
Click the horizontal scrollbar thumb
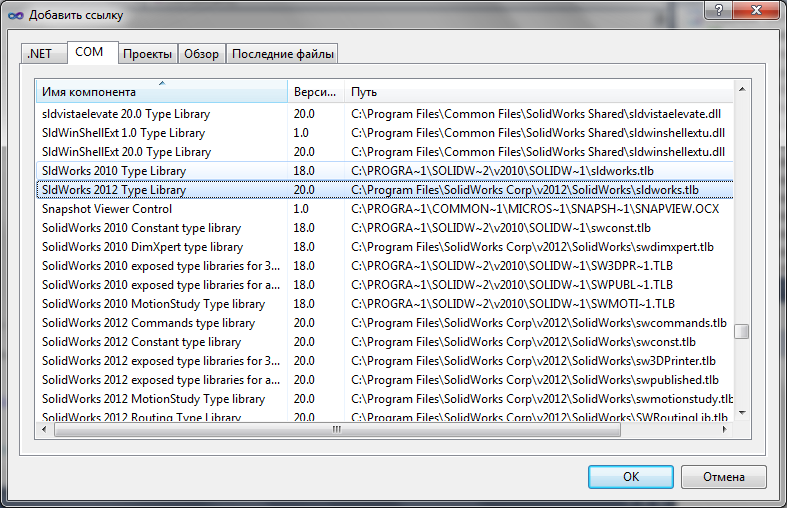click(337, 430)
